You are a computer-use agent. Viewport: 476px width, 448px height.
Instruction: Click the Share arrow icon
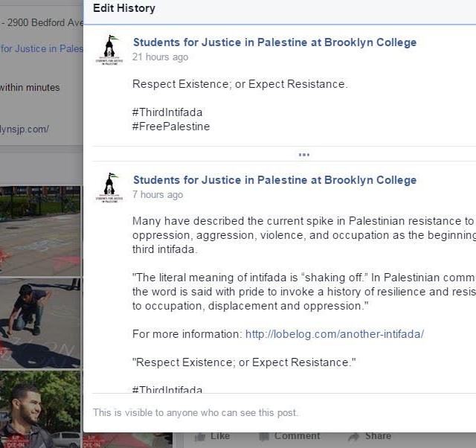click(354, 436)
